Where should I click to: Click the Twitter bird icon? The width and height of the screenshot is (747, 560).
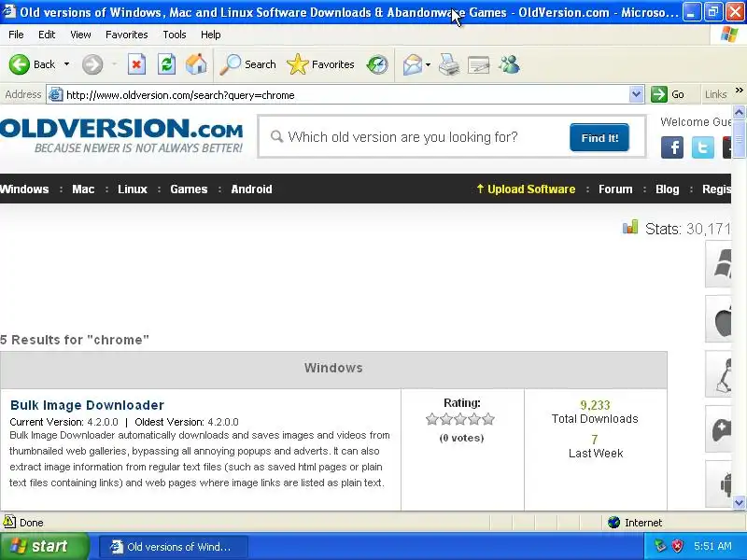pyautogui.click(x=703, y=147)
